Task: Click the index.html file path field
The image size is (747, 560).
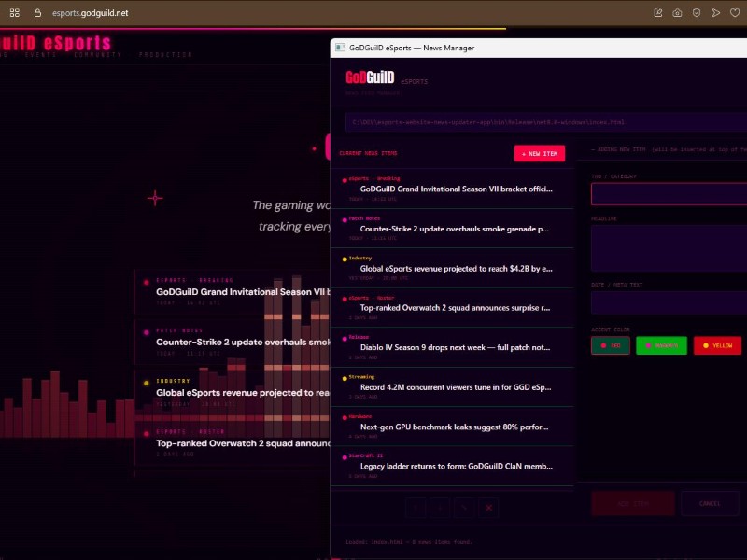Action: (546, 122)
